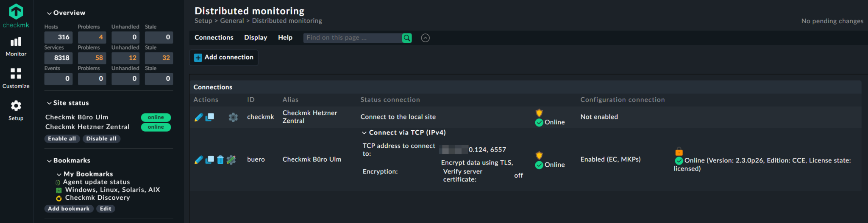The width and height of the screenshot is (868, 223).
Task: Click green check beside Online version info
Action: (x=679, y=161)
